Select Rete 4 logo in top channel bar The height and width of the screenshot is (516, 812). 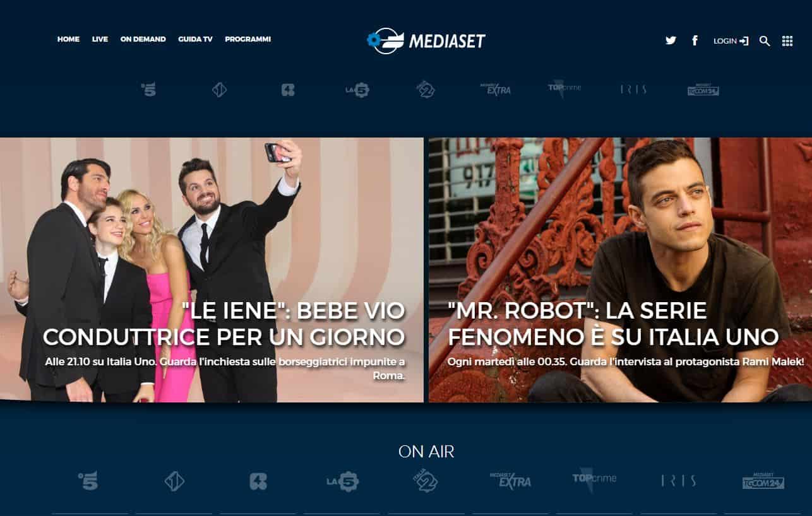(288, 90)
